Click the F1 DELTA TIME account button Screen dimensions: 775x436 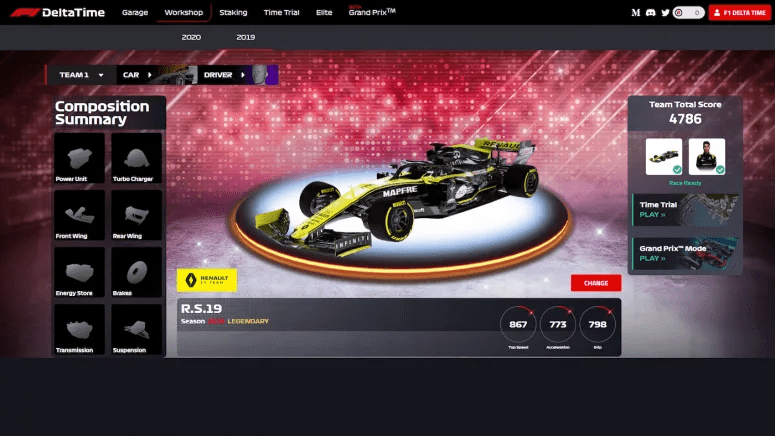tap(739, 13)
